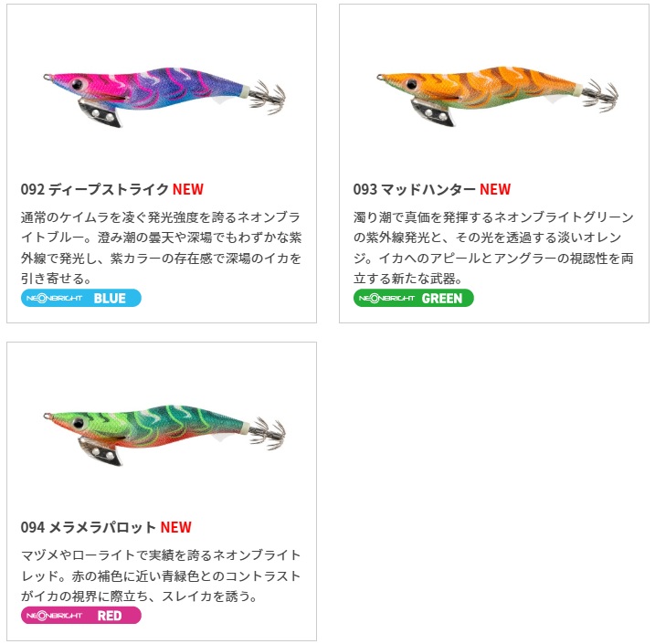Select the Neonbright RED badge
The image size is (655, 644).
click(x=81, y=616)
